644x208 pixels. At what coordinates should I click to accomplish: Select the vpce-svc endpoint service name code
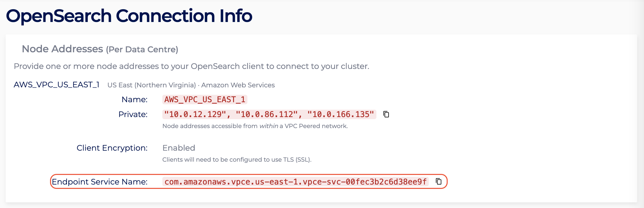296,182
